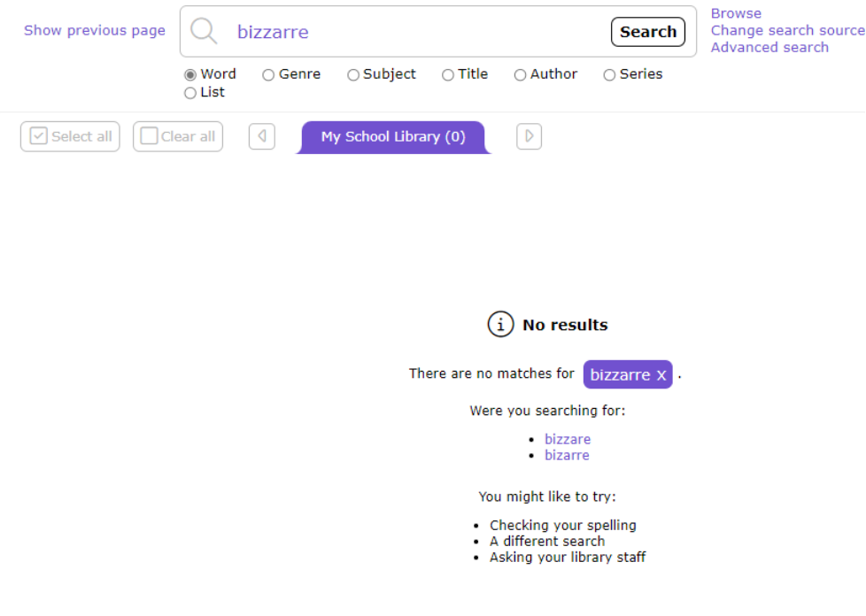Select the Series search radio button
The height and width of the screenshot is (616, 866).
(609, 74)
